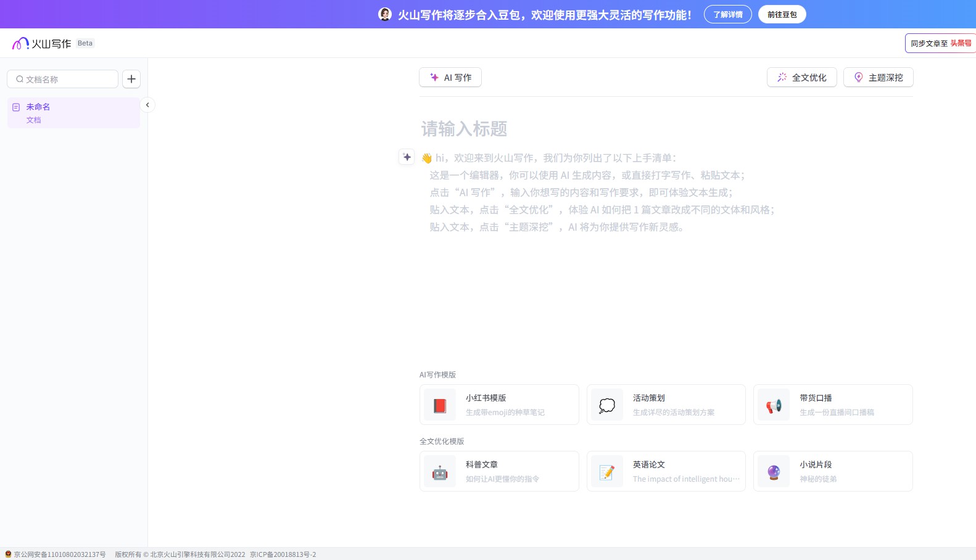This screenshot has height=560, width=976.
Task: Click the 火山写作 logo
Action: [42, 43]
